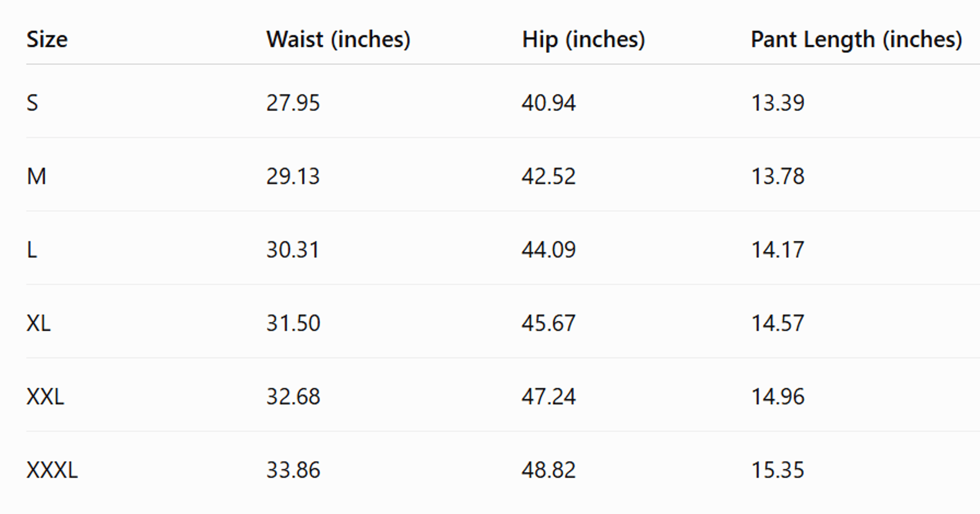Click hip value 48.82

point(549,470)
